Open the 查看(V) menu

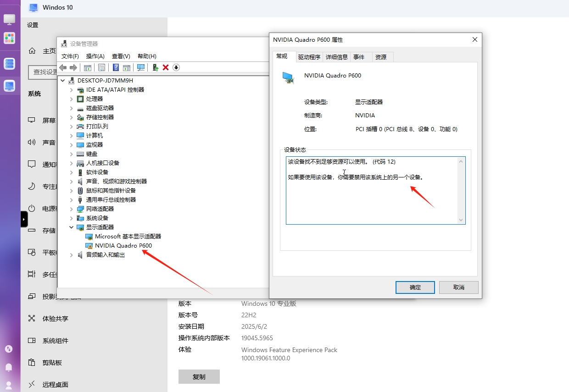pos(121,56)
